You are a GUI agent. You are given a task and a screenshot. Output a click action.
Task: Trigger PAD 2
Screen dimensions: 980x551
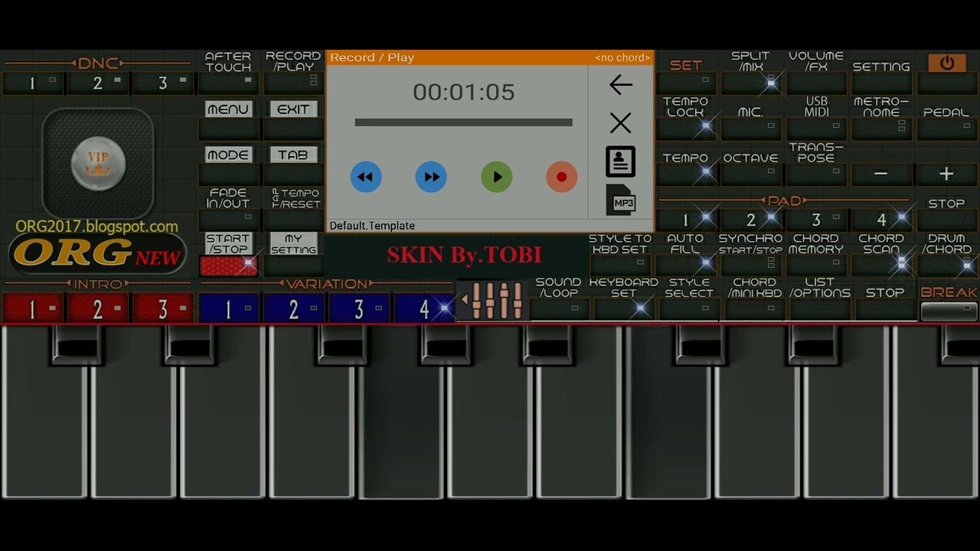(750, 220)
